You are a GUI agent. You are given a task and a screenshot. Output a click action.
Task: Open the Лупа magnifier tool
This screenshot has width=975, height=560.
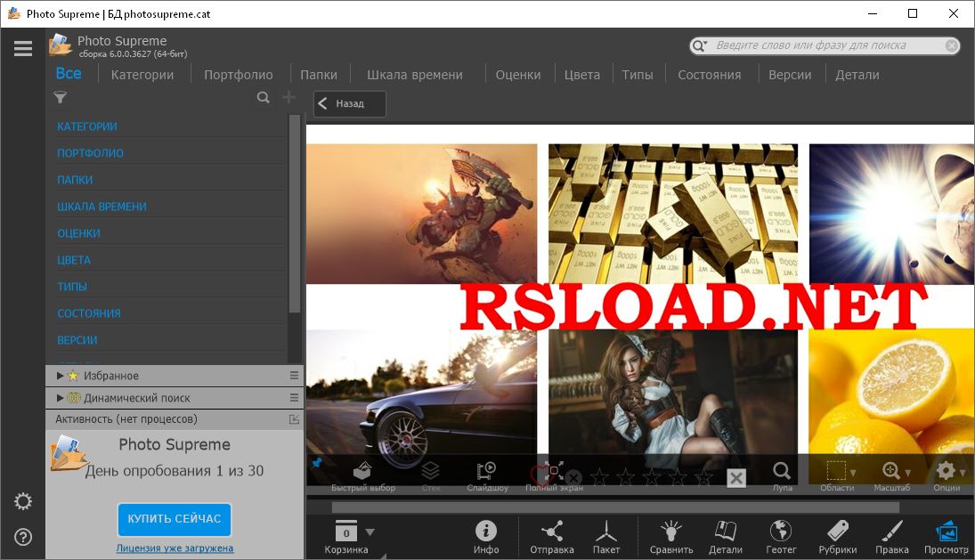[781, 472]
